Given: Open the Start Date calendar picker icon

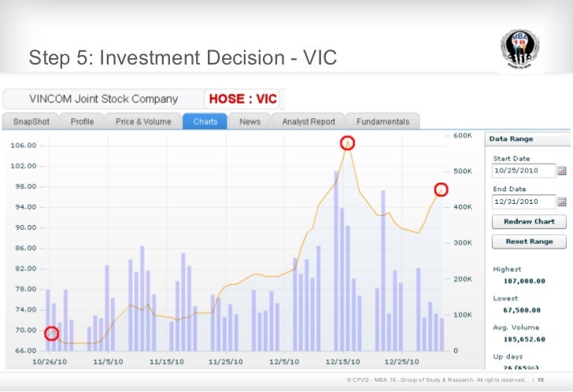Looking at the screenshot, I should 562,171.
